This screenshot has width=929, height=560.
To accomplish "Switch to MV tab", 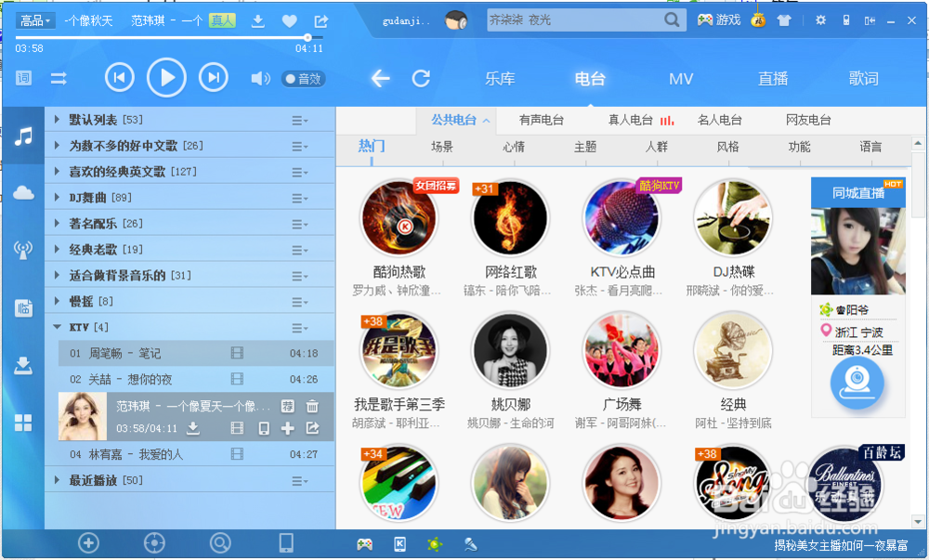I will coord(681,79).
